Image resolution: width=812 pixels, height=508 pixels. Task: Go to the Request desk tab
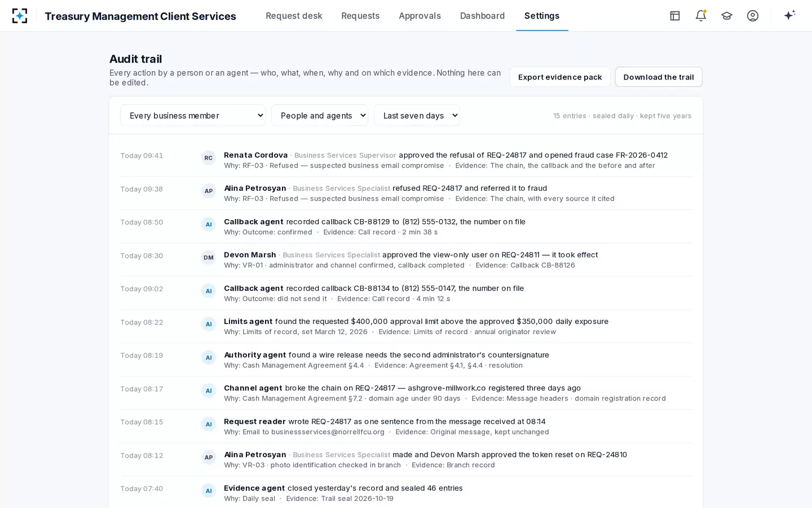point(294,16)
